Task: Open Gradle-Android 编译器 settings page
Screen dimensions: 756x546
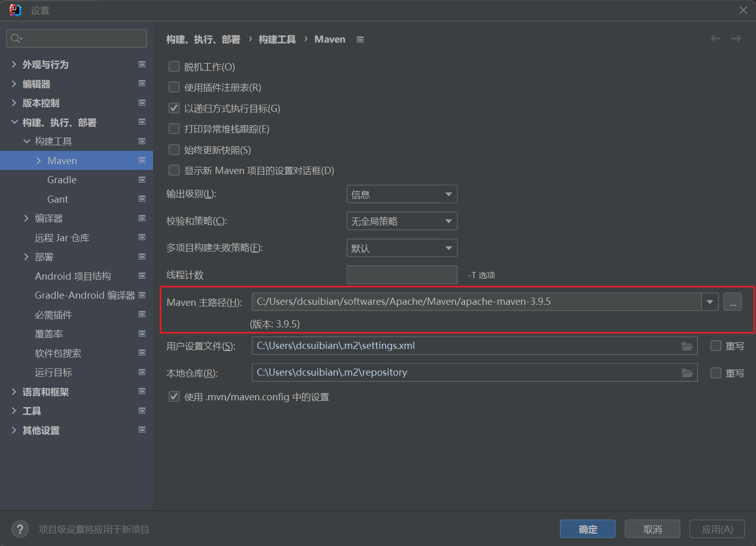Action: (x=85, y=295)
